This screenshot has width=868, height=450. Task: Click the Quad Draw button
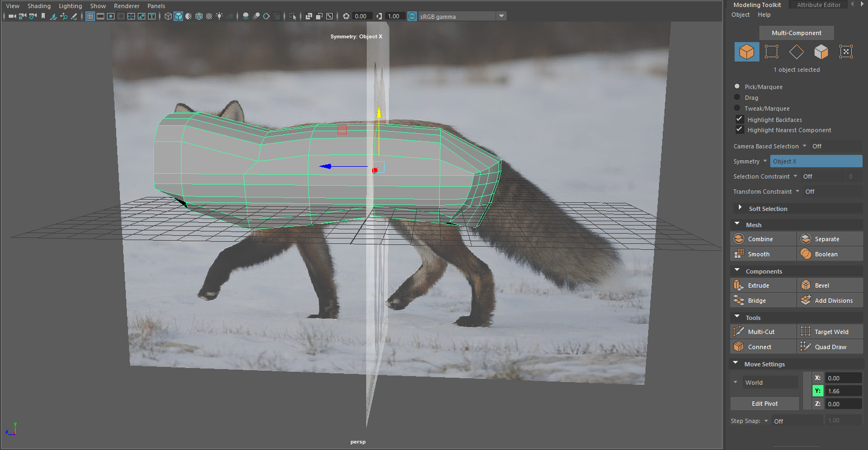pos(830,346)
